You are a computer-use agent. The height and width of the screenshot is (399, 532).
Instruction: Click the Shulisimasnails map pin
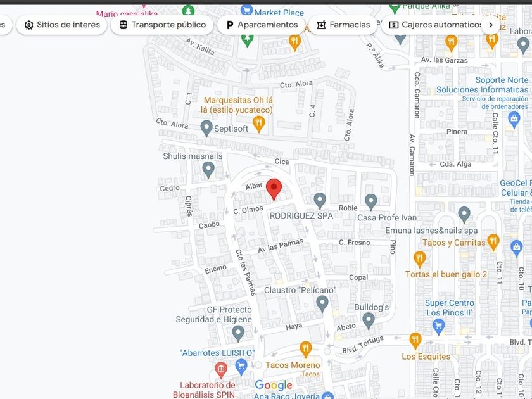pos(208,170)
